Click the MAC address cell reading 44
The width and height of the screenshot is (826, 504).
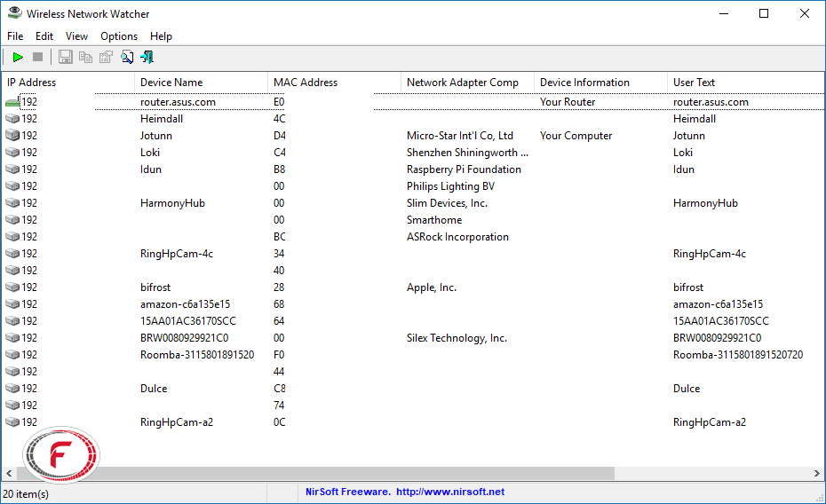pos(279,372)
